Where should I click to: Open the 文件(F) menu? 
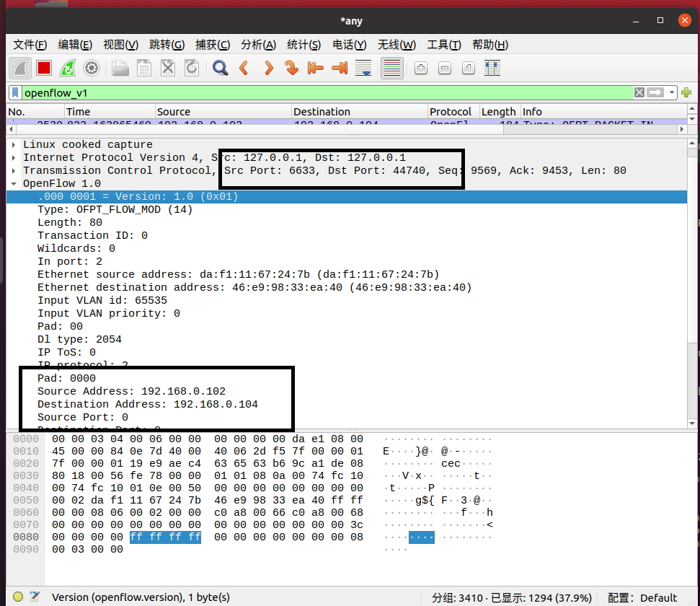[x=30, y=45]
